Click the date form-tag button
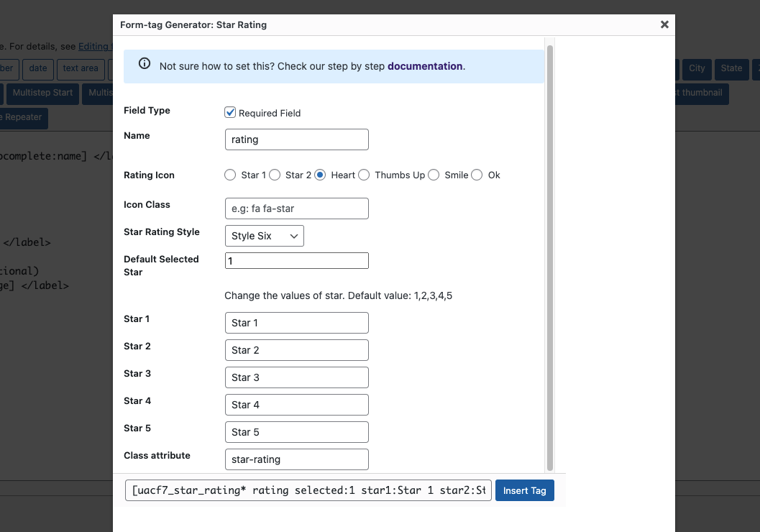Screen dimensions: 760x532 click(x=37, y=69)
